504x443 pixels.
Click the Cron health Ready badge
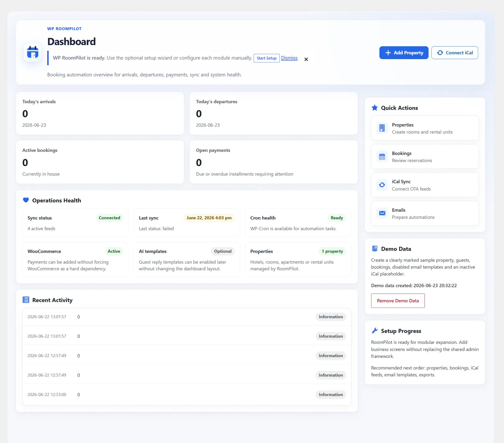click(x=337, y=218)
